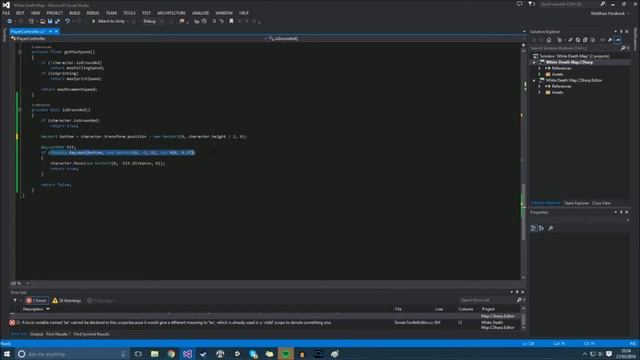
Task: Select the Solution 'White Death Map' node
Action: click(x=574, y=56)
